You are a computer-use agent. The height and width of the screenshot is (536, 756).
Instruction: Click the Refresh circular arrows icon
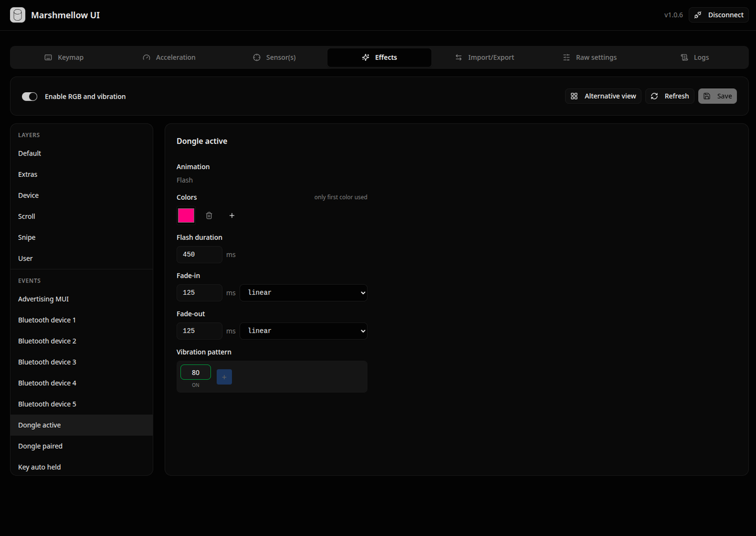pyautogui.click(x=654, y=96)
